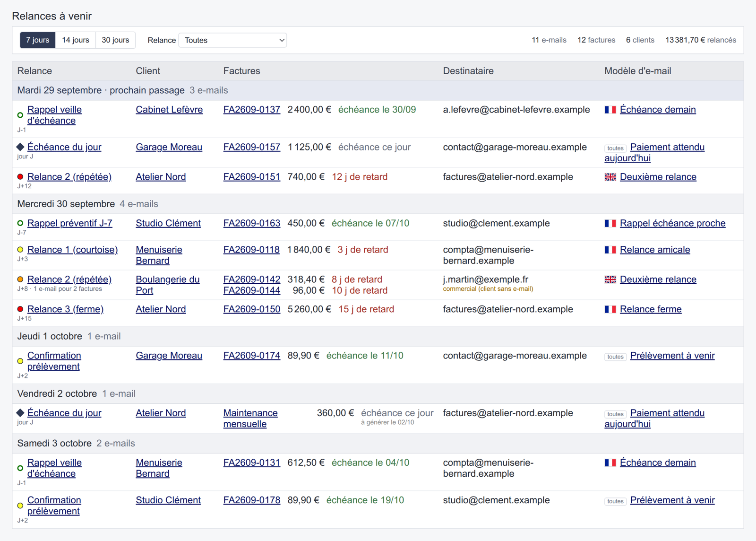Click the red dot beside Relance 3 (ferme)
The width and height of the screenshot is (756, 541).
click(x=20, y=309)
